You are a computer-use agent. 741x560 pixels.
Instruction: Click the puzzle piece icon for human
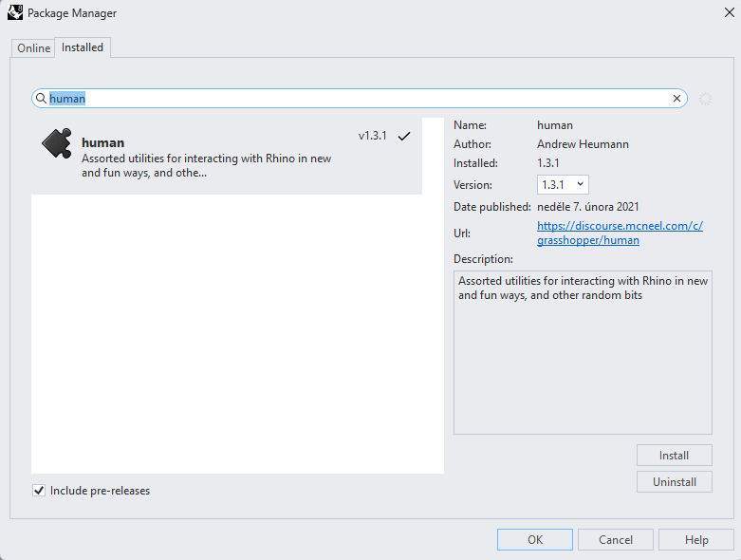coord(57,143)
